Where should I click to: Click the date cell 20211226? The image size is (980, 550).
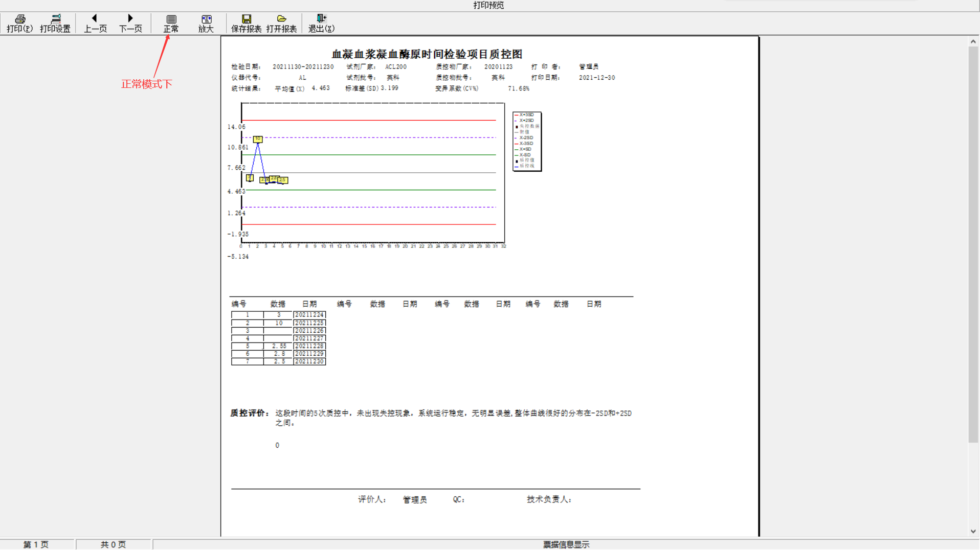tap(309, 331)
